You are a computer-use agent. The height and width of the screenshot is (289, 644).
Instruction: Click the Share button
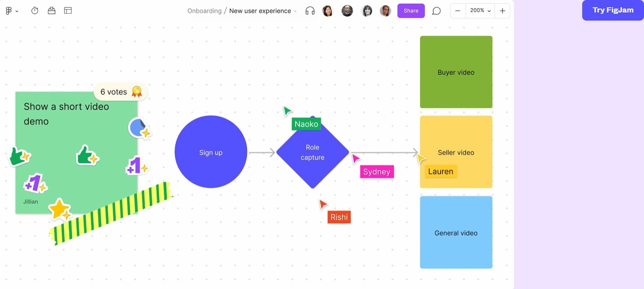[411, 11]
